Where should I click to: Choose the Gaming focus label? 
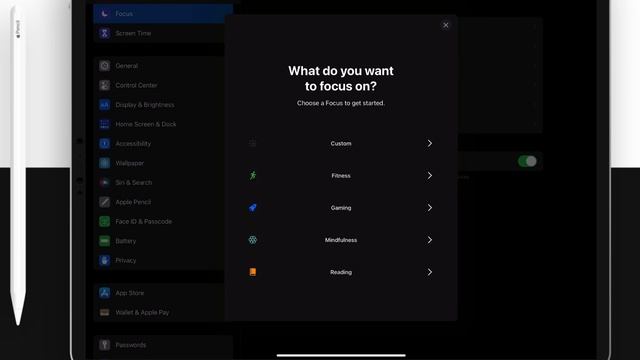(341, 208)
